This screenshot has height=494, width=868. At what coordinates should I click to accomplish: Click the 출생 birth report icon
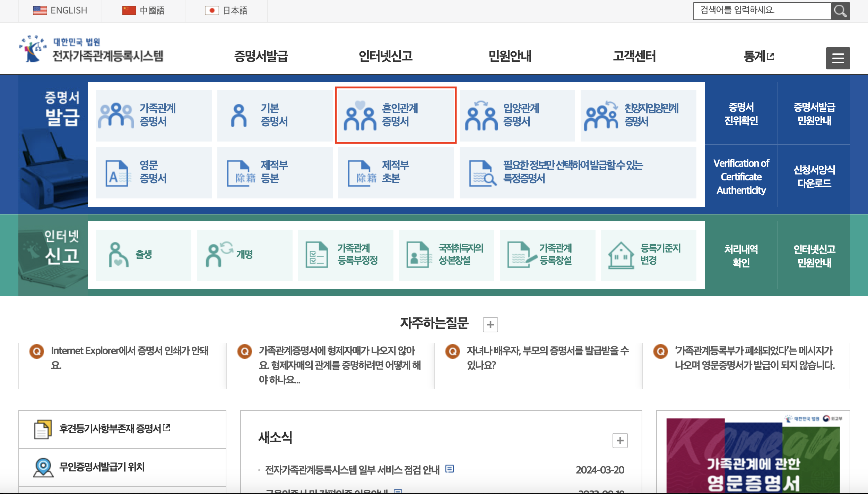click(143, 254)
